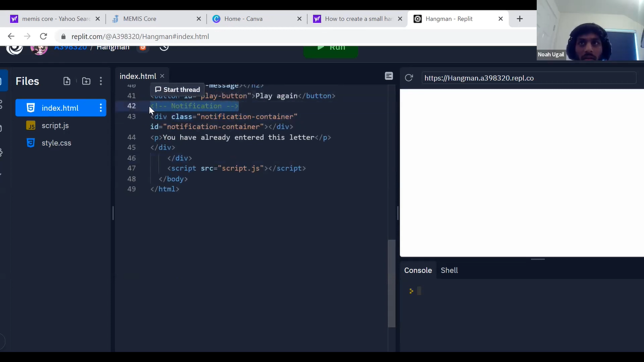
Task: Close the How to create hangman tab
Action: 400,19
